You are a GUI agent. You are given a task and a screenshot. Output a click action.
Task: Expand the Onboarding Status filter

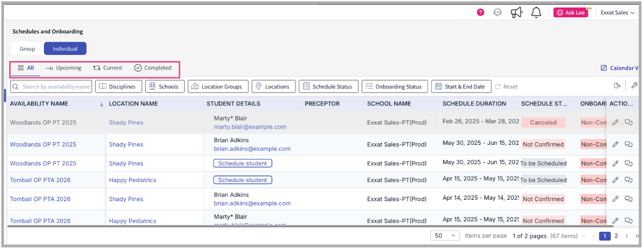pyautogui.click(x=394, y=87)
